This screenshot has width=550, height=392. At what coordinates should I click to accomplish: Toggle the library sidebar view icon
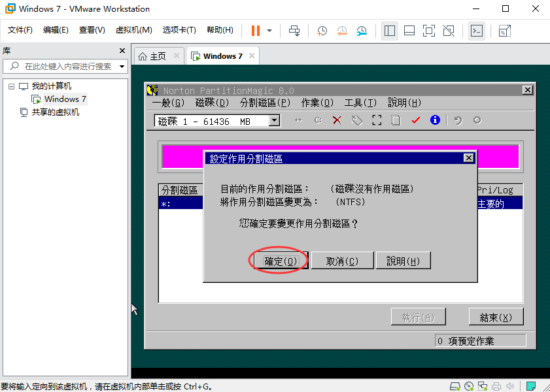(390, 31)
